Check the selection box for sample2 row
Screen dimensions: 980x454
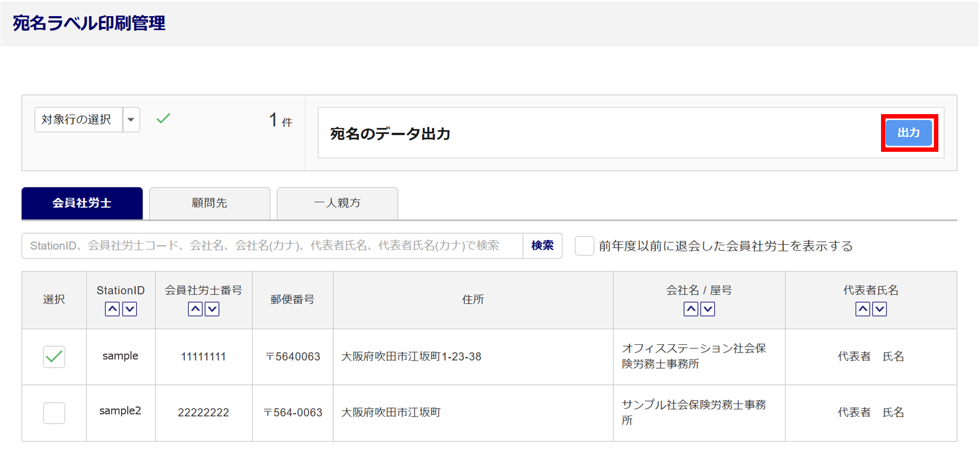point(54,413)
